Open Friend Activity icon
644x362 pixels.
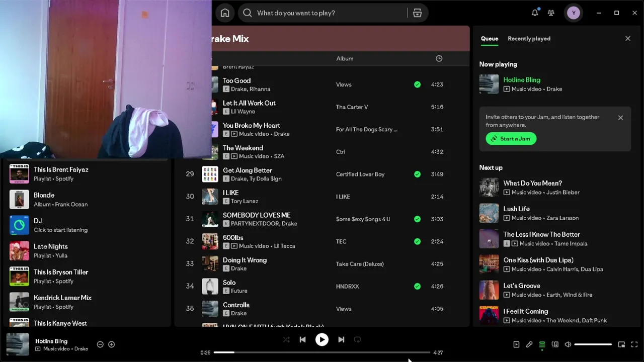[x=551, y=13]
